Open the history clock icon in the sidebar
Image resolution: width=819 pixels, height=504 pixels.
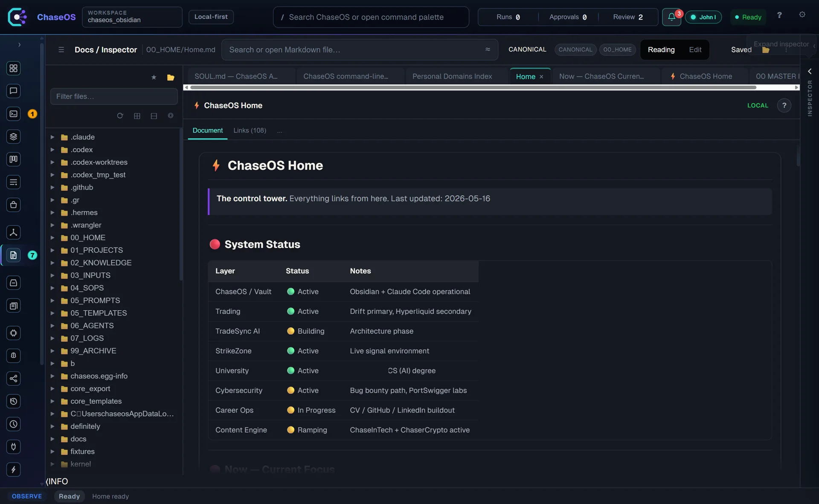coord(13,401)
